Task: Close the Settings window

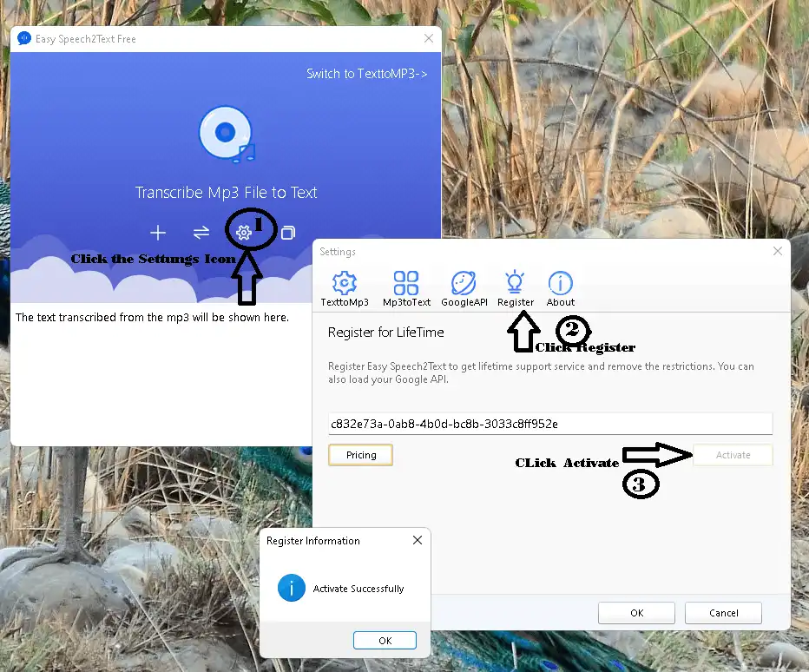Action: click(x=778, y=251)
